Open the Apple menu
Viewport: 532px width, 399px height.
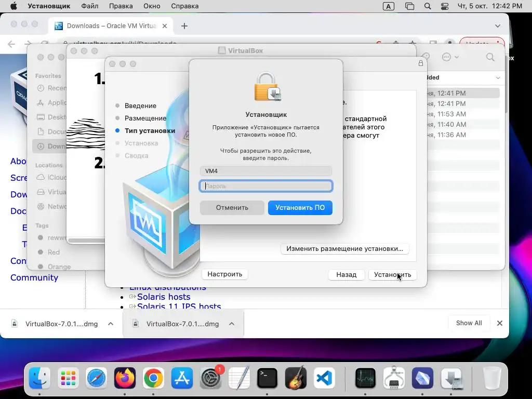[14, 6]
